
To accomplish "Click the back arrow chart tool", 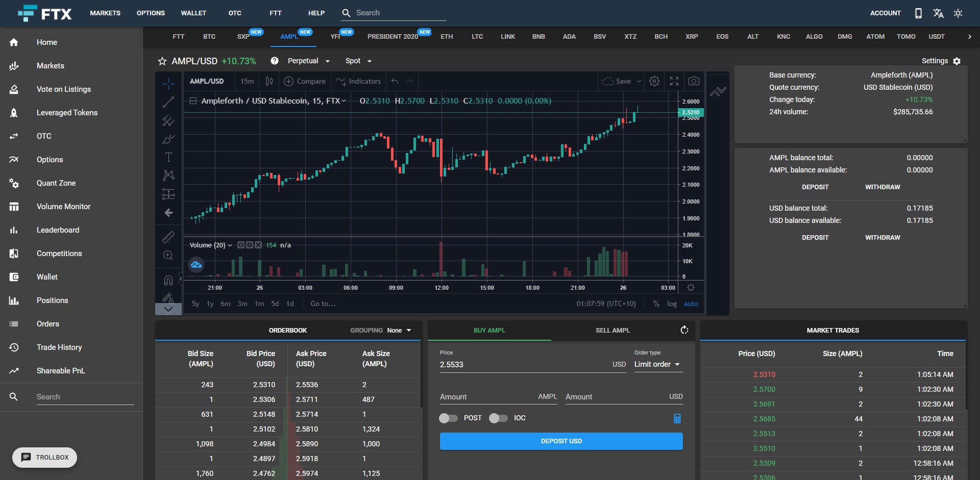I will [x=168, y=213].
